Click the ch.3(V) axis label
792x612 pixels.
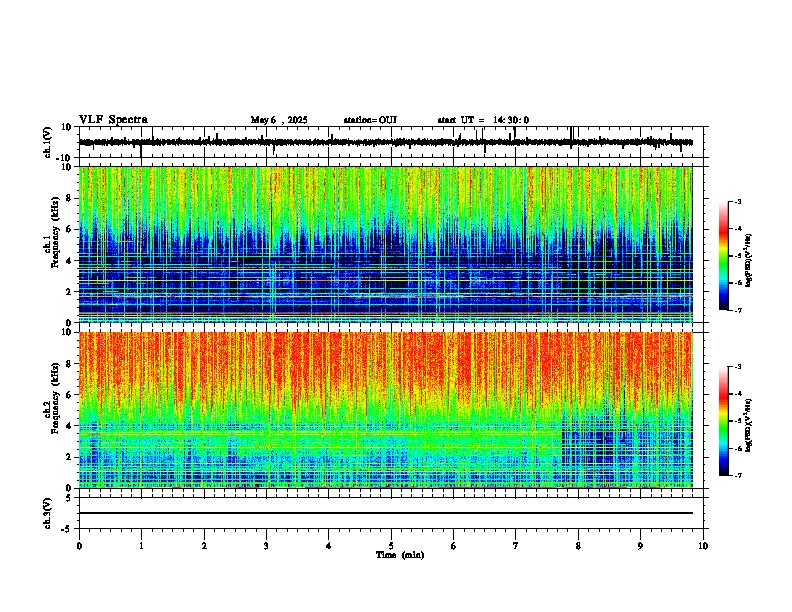point(48,513)
